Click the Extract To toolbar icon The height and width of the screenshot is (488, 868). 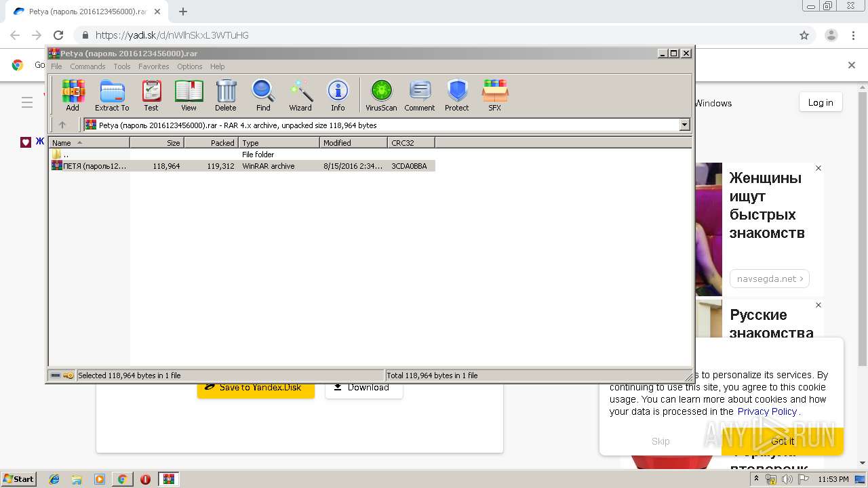(112, 95)
